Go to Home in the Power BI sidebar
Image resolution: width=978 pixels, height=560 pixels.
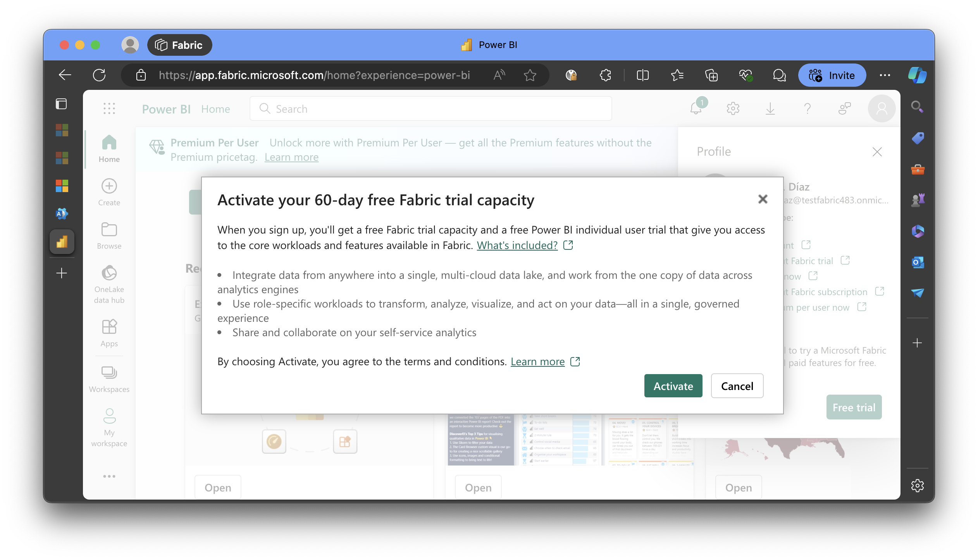pos(109,149)
